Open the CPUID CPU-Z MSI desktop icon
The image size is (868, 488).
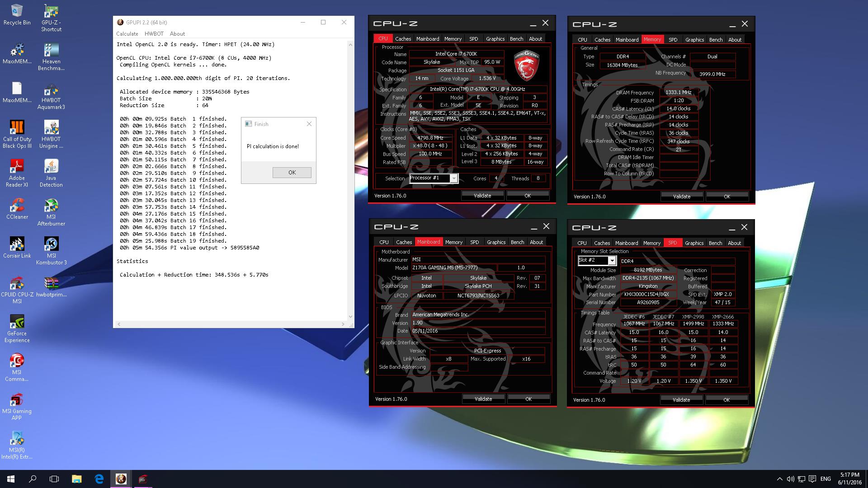(x=17, y=290)
